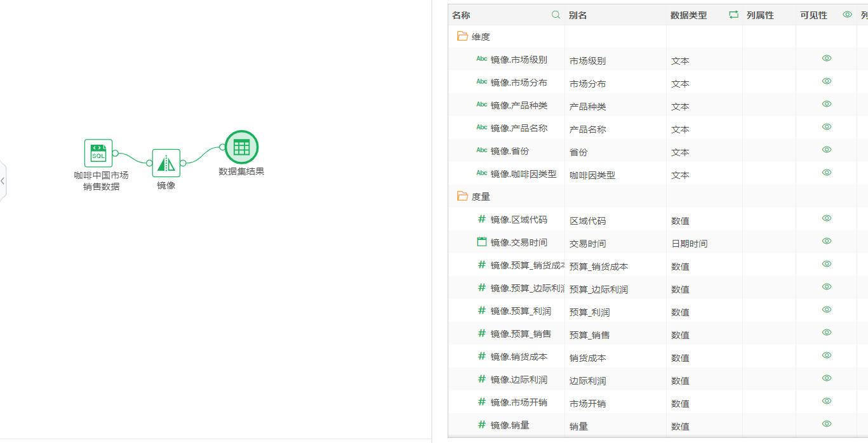Click the switch icon beside 数据类型 header
This screenshot has height=443, width=868.
click(x=733, y=15)
